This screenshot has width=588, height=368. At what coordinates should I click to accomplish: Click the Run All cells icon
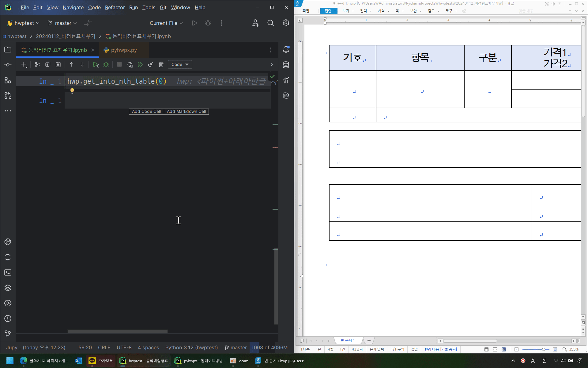(140, 64)
